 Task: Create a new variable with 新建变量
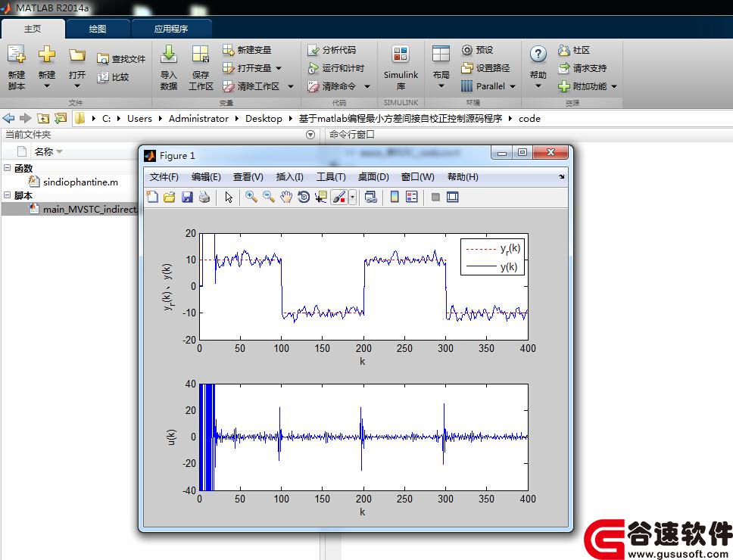point(248,49)
